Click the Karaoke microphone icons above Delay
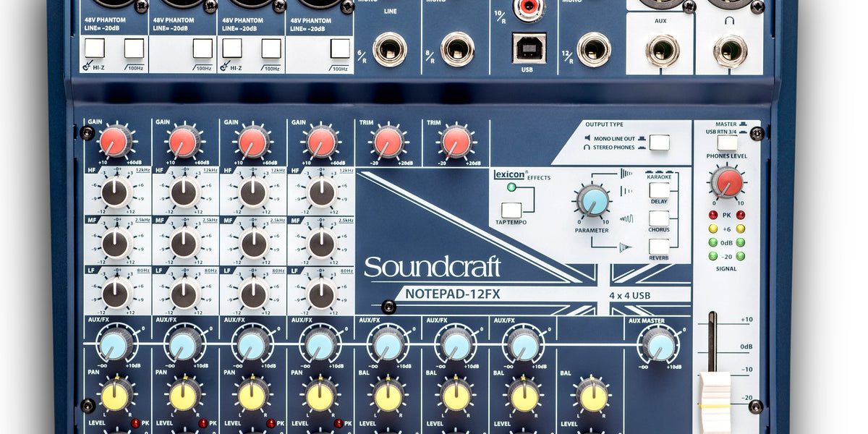This screenshot has height=434, width=868. click(658, 171)
